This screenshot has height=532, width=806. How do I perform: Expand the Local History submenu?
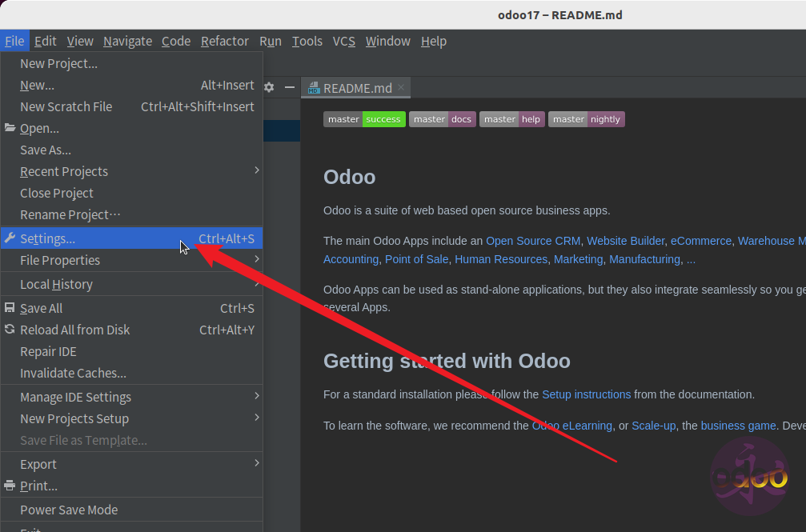click(131, 284)
